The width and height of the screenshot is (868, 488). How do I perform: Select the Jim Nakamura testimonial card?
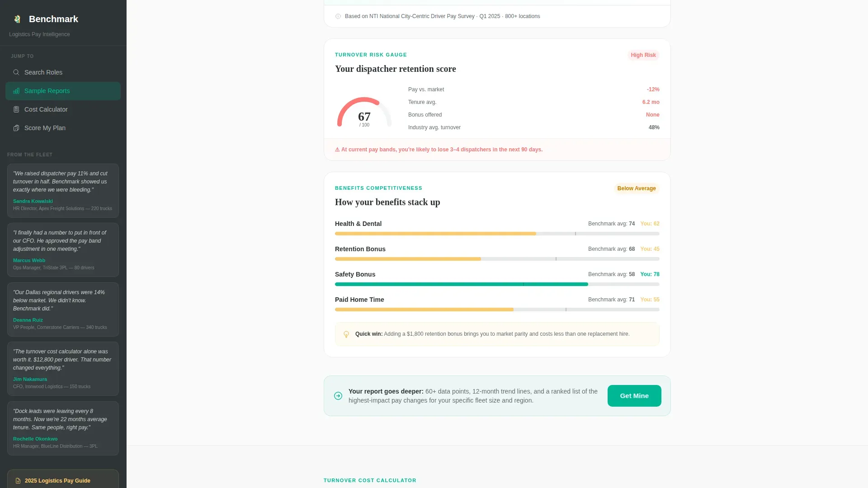[x=63, y=369]
